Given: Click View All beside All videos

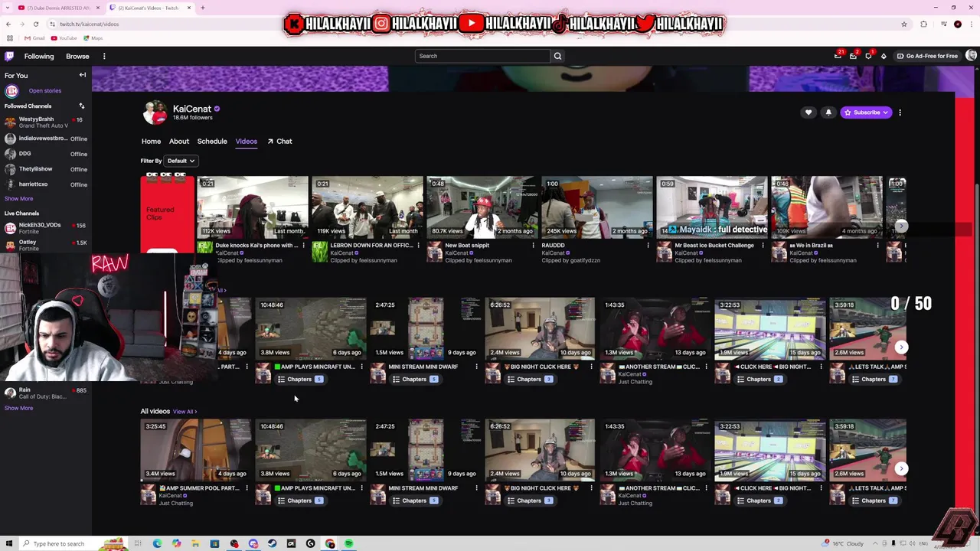Looking at the screenshot, I should [x=185, y=412].
